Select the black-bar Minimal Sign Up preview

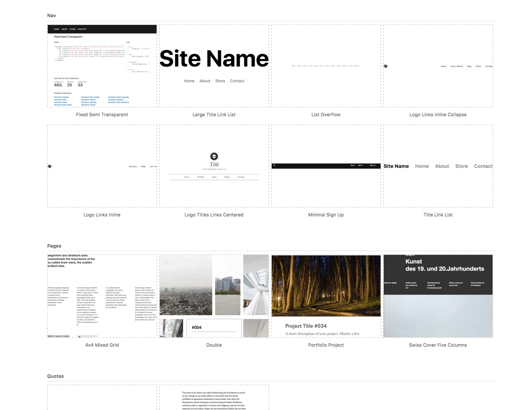(326, 166)
